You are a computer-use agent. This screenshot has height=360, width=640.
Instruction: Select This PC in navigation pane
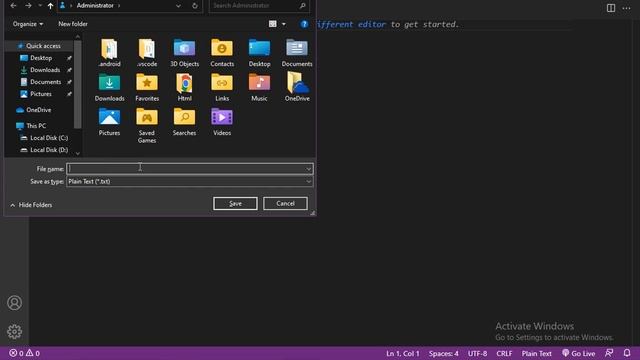(36, 126)
